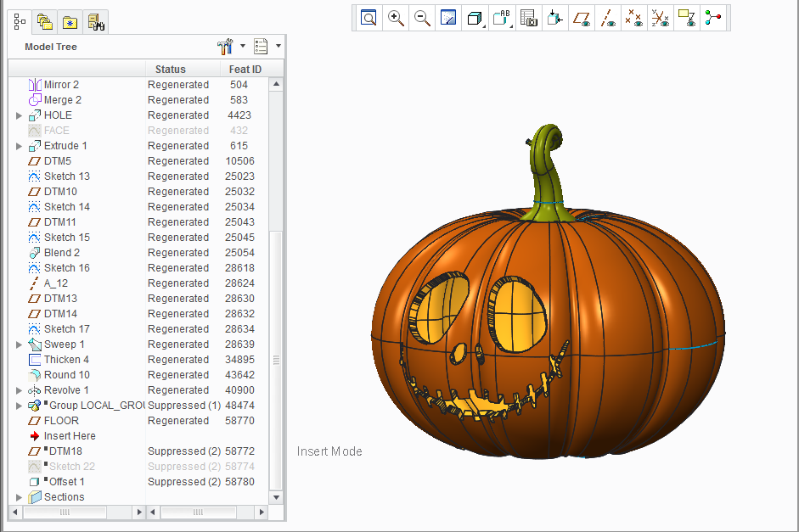Click the status column scroll right arrow
This screenshot has height=532, width=799.
point(262,512)
